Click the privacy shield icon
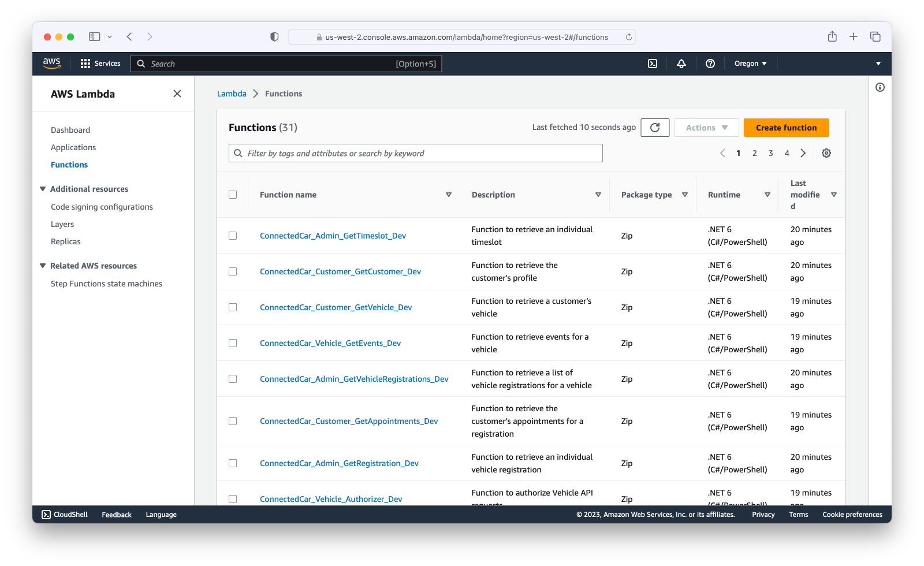Viewport: 924px width, 566px height. click(x=274, y=37)
